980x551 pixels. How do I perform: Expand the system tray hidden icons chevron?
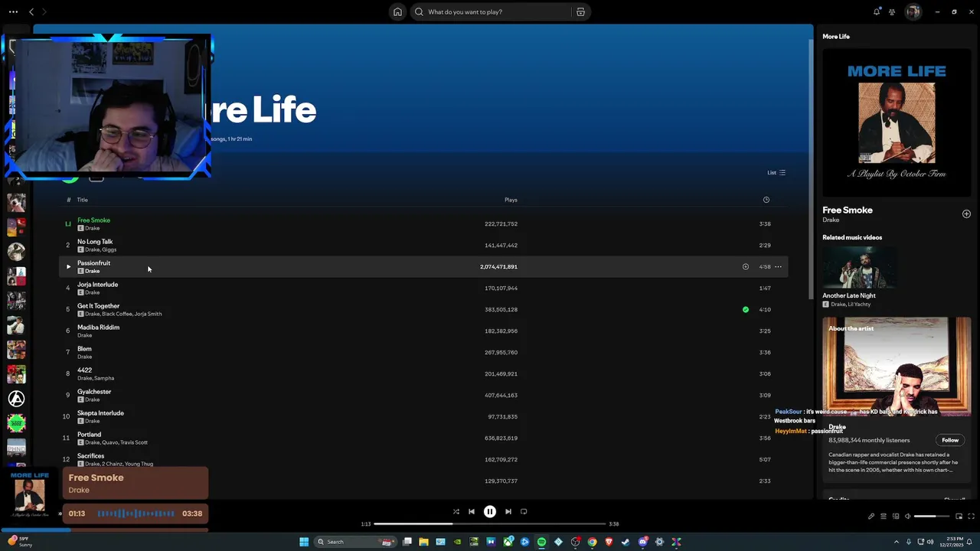tap(896, 542)
